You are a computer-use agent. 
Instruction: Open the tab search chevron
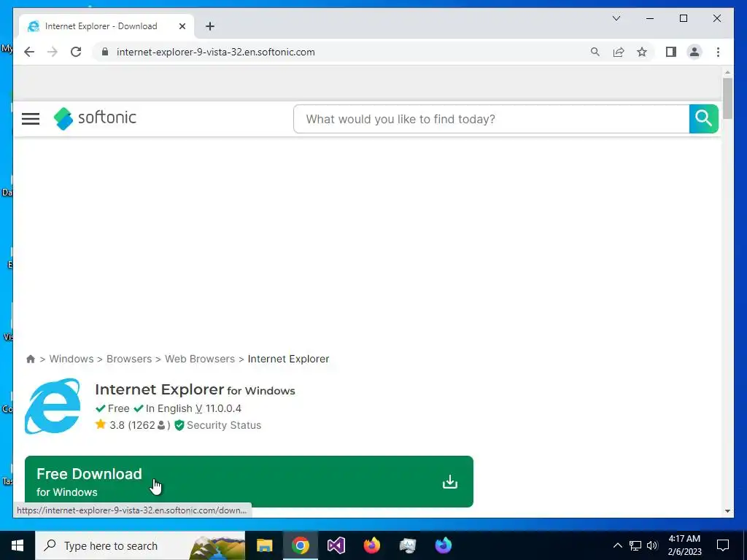click(x=616, y=18)
